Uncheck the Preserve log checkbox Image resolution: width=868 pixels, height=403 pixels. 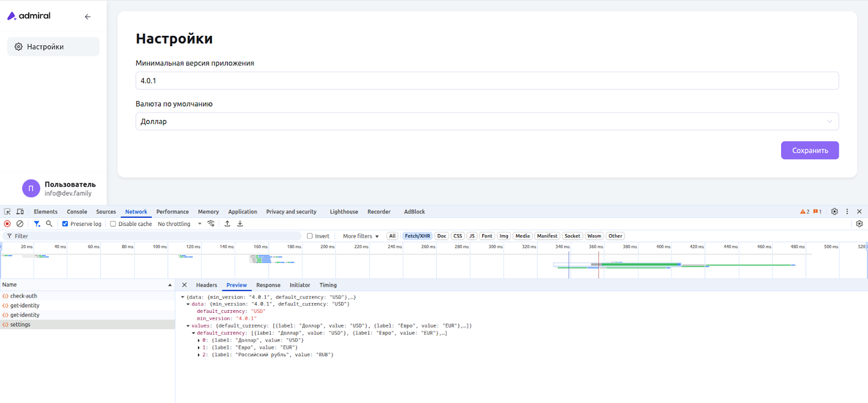[x=65, y=224]
